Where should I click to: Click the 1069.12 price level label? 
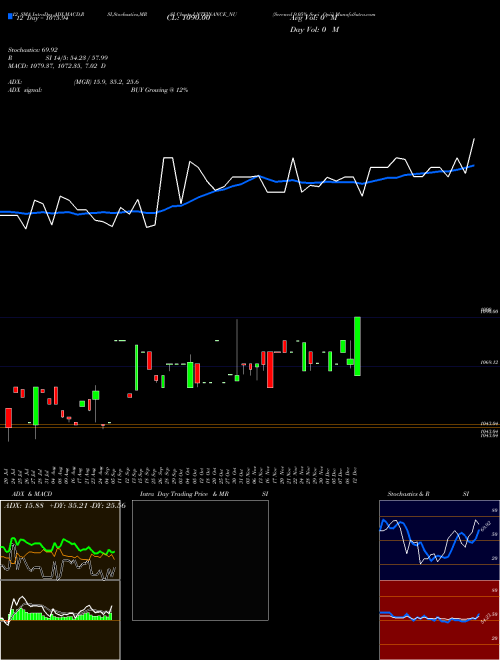490,362
